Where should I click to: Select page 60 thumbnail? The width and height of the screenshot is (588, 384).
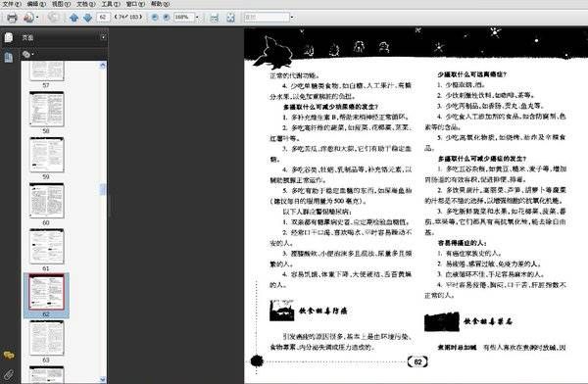pos(47,201)
